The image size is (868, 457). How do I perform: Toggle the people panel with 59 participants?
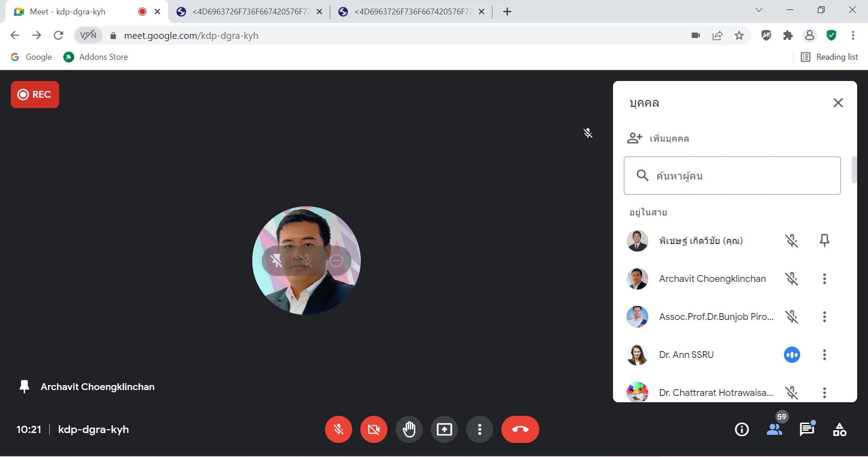[774, 429]
